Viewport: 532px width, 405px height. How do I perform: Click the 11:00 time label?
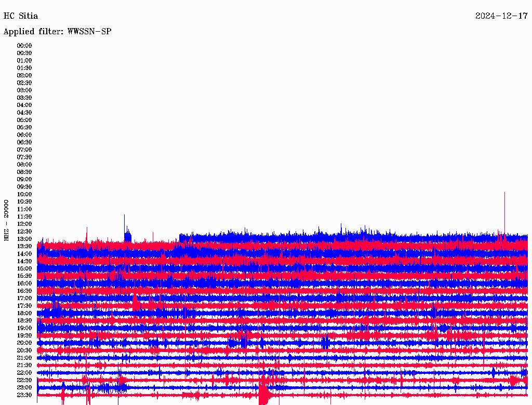tap(24, 209)
